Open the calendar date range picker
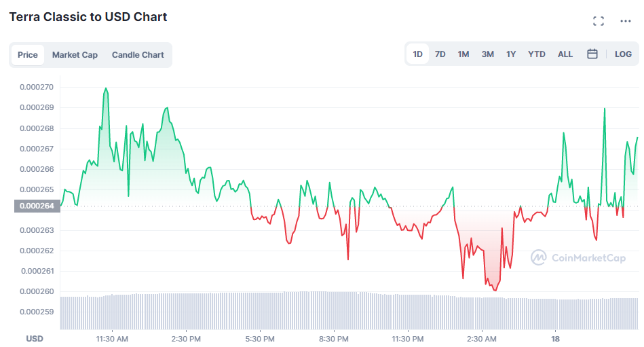 592,54
